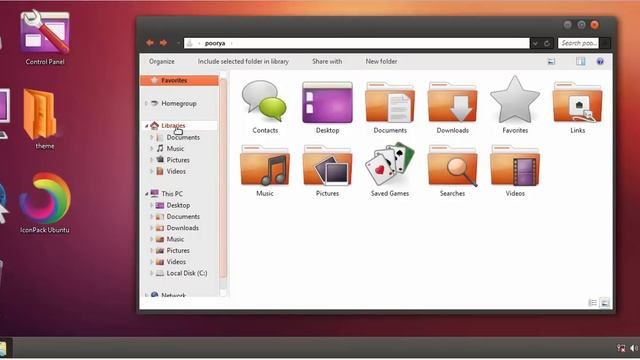640x360 pixels.
Task: Select Pictures under Libraries
Action: click(178, 160)
